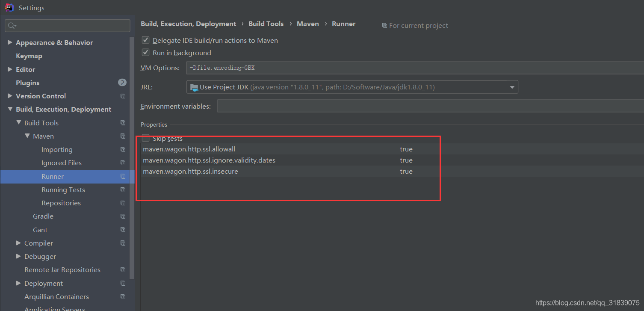The height and width of the screenshot is (311, 644).
Task: Click project-level icon next to Maven
Action: (123, 136)
